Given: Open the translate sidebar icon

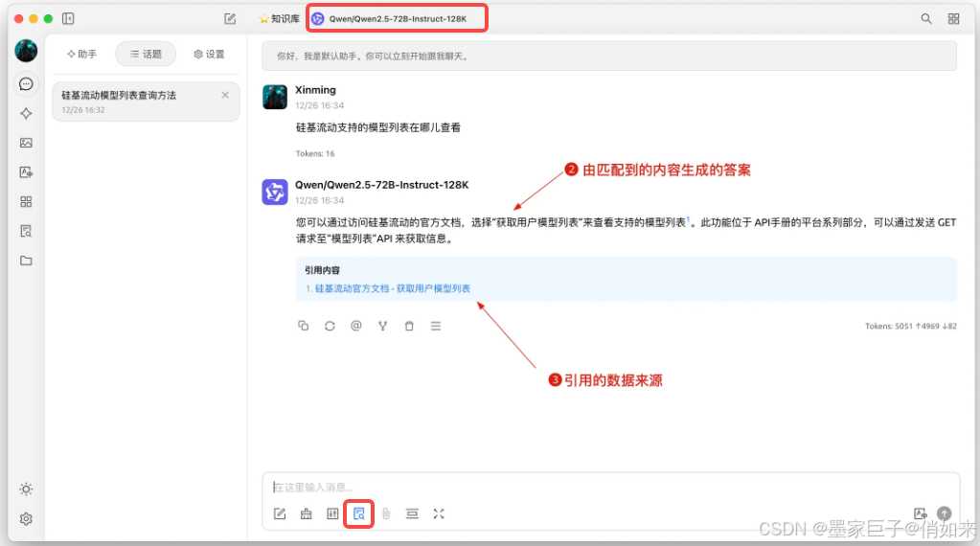Looking at the screenshot, I should 26,171.
